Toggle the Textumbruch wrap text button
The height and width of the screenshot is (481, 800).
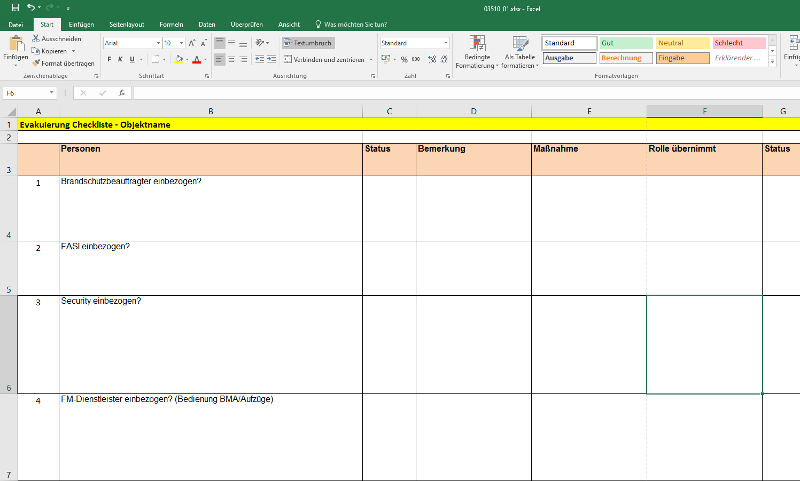point(307,43)
